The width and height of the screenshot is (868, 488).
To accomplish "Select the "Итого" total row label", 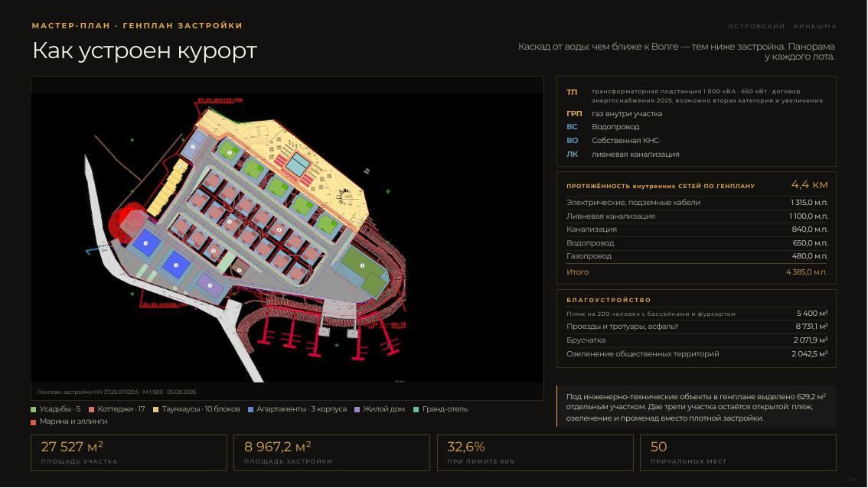I will point(577,272).
